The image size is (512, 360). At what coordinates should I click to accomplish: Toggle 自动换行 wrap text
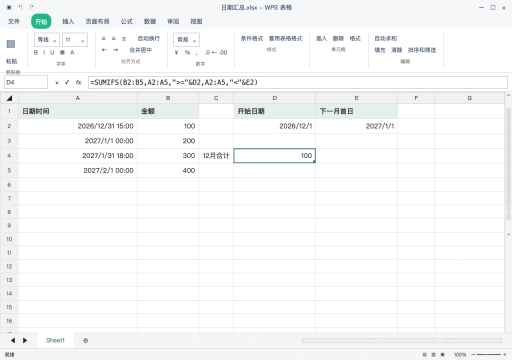point(149,39)
